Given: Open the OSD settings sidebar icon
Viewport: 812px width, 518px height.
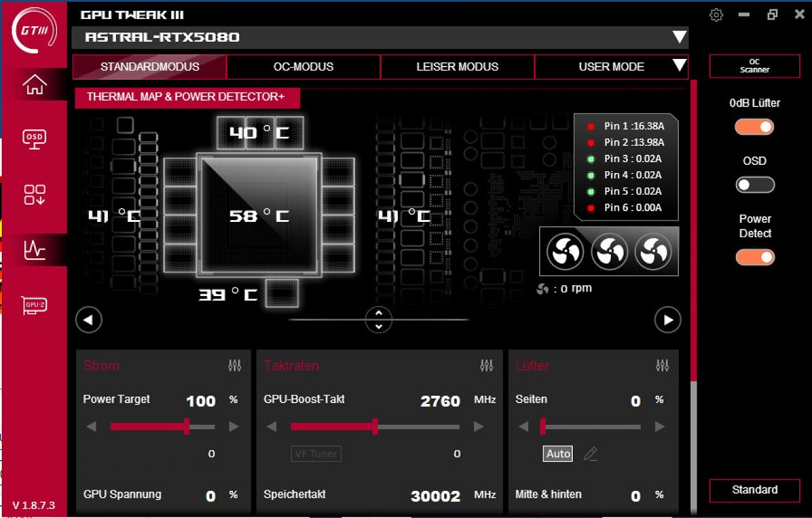Looking at the screenshot, I should click(34, 138).
